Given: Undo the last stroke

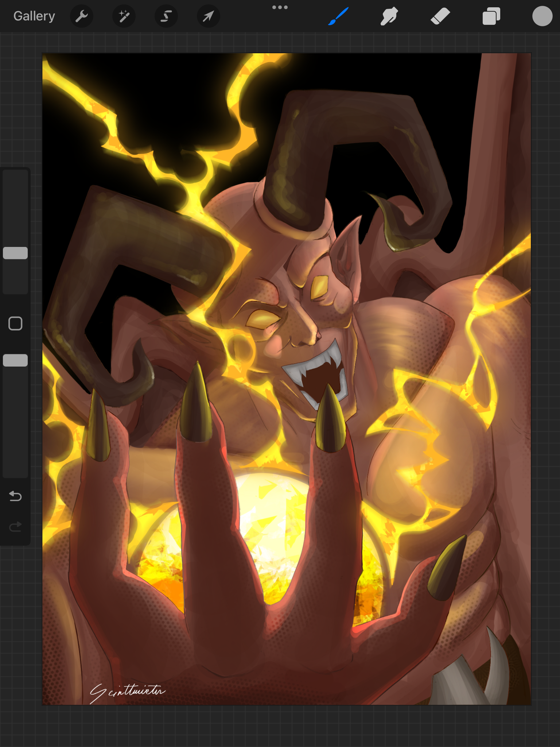Looking at the screenshot, I should coord(15,496).
